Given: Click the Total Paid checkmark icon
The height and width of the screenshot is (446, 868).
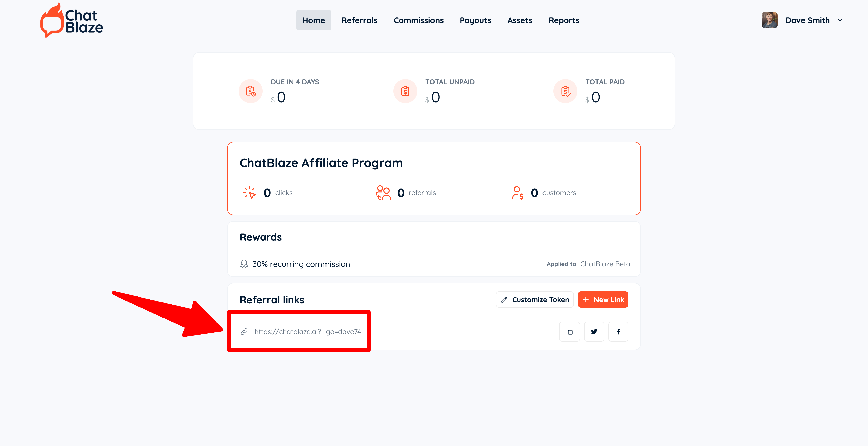Looking at the screenshot, I should pyautogui.click(x=565, y=91).
